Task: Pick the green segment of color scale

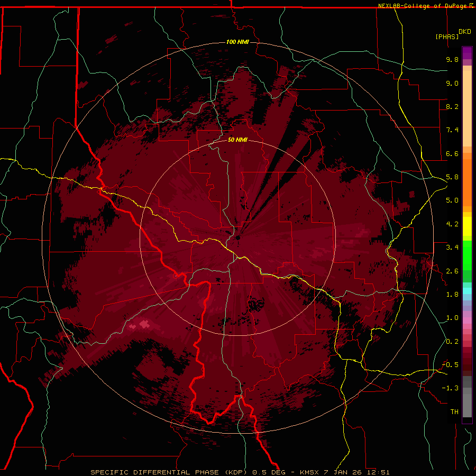Action: click(467, 255)
